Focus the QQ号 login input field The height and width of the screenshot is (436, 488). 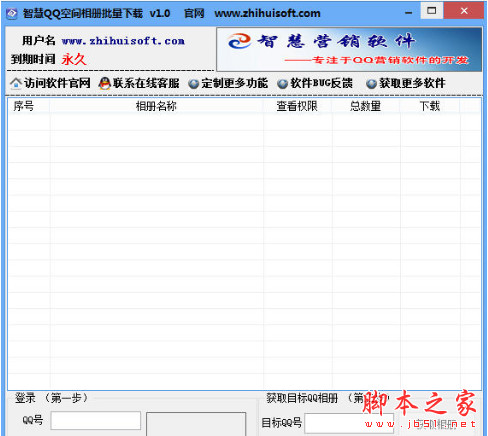[96, 420]
